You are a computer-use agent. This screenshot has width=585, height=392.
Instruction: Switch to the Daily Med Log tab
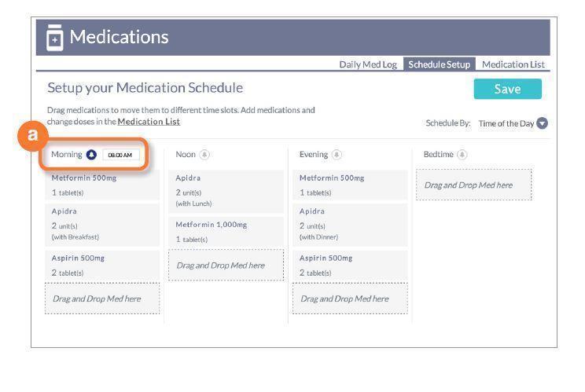coord(368,64)
